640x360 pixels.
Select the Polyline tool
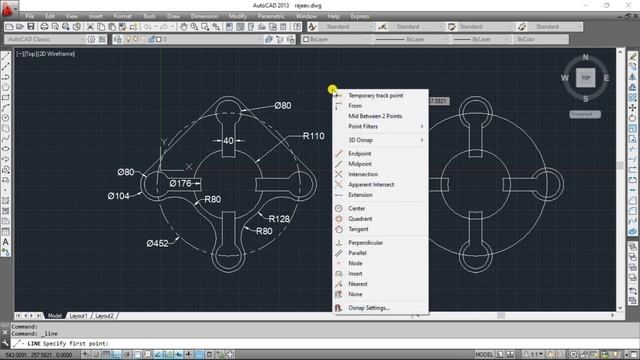tap(6, 77)
